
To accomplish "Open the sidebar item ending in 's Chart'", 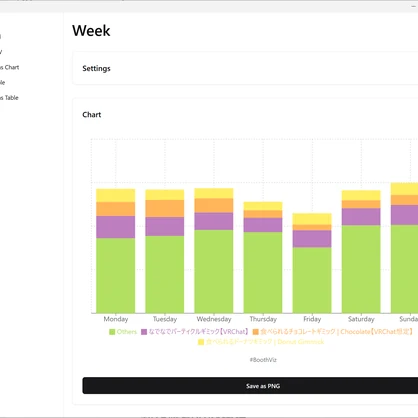I will point(9,67).
